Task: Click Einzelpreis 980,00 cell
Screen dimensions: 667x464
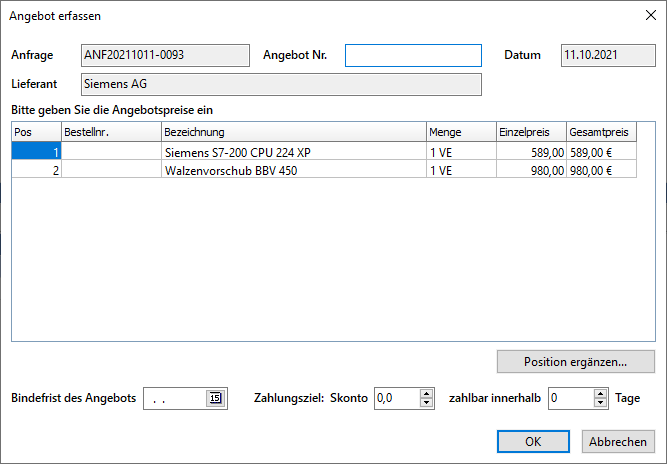Action: [x=531, y=170]
